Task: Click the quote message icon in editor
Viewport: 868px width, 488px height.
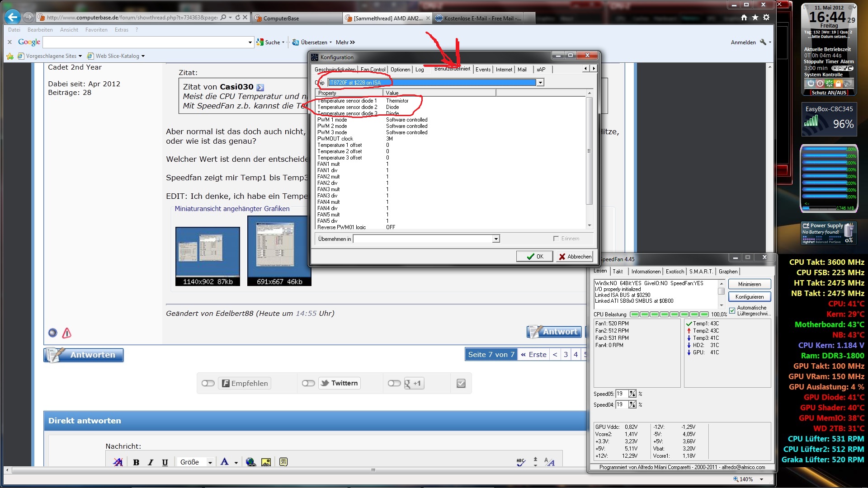Action: tap(283, 462)
